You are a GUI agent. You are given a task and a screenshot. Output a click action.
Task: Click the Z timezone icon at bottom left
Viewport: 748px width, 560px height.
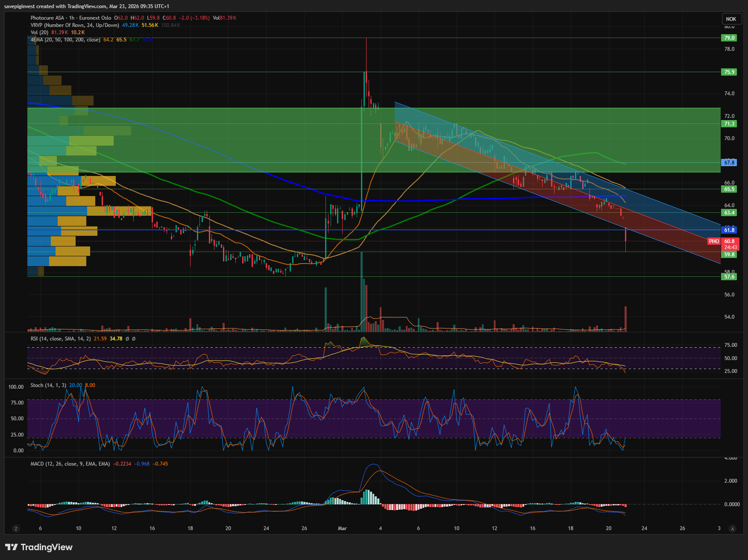[16, 528]
